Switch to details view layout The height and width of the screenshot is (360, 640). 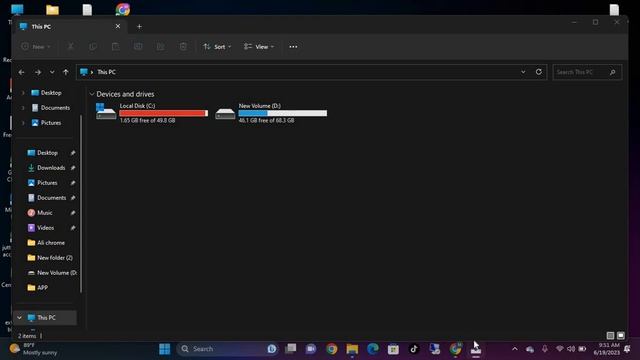610,336
